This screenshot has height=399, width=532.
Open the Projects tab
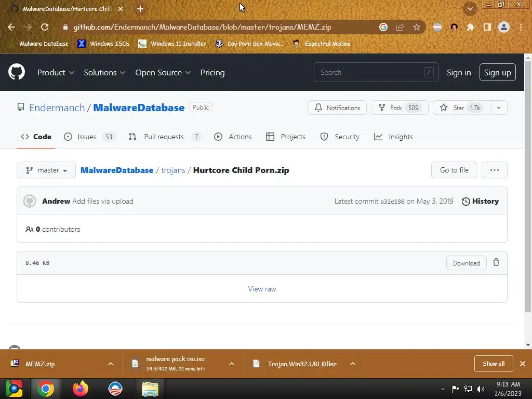pyautogui.click(x=286, y=137)
